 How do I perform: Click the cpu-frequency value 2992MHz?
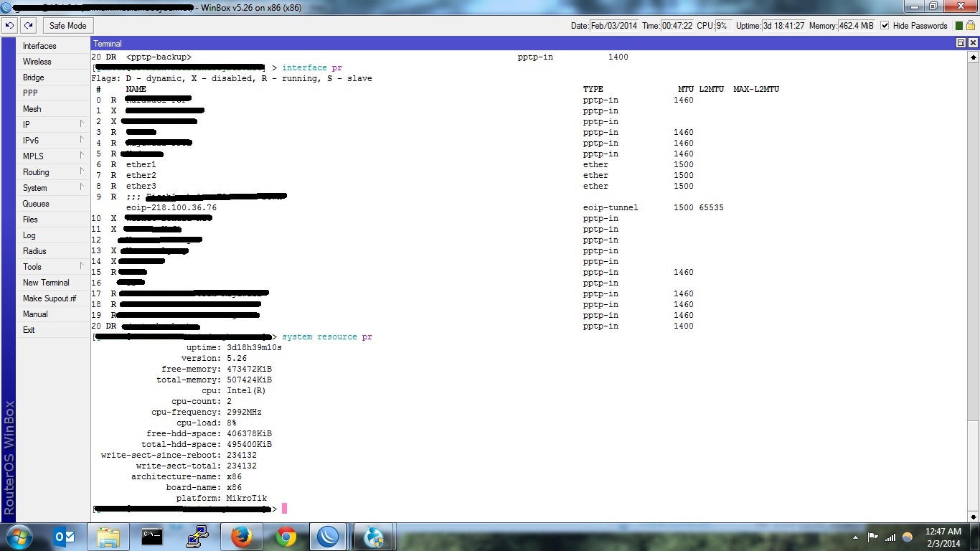(x=244, y=412)
